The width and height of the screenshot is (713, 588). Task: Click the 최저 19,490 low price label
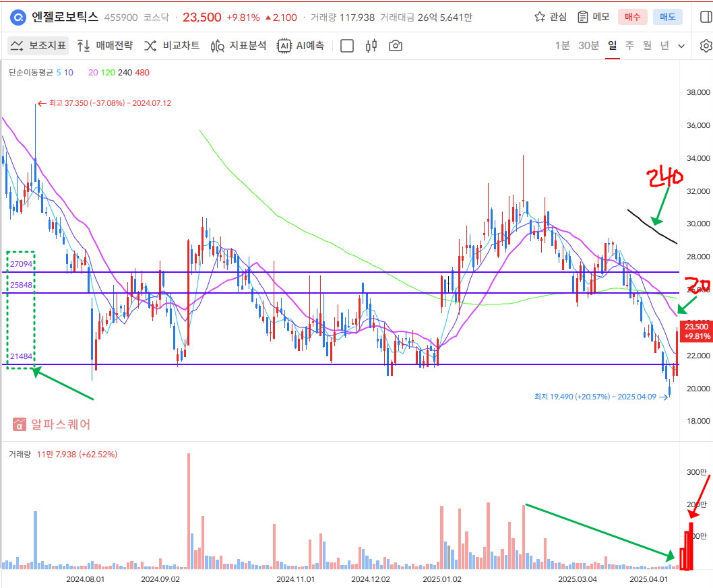coord(595,397)
